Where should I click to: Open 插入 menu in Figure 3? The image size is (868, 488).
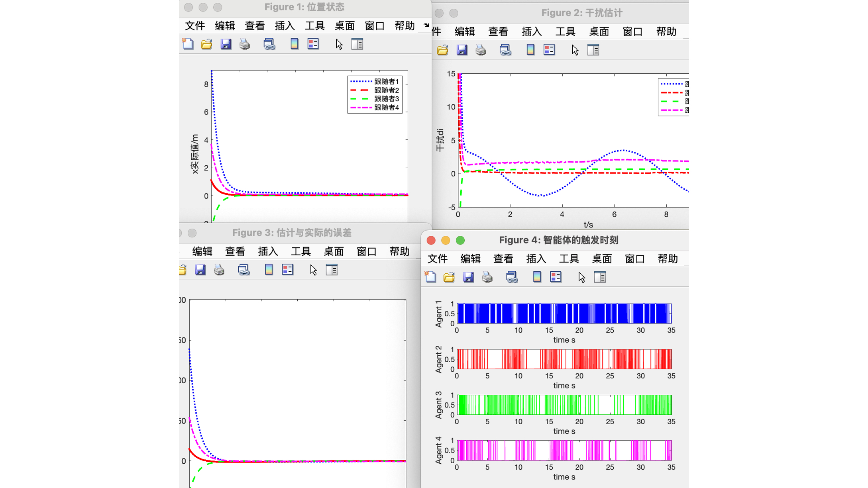point(268,252)
